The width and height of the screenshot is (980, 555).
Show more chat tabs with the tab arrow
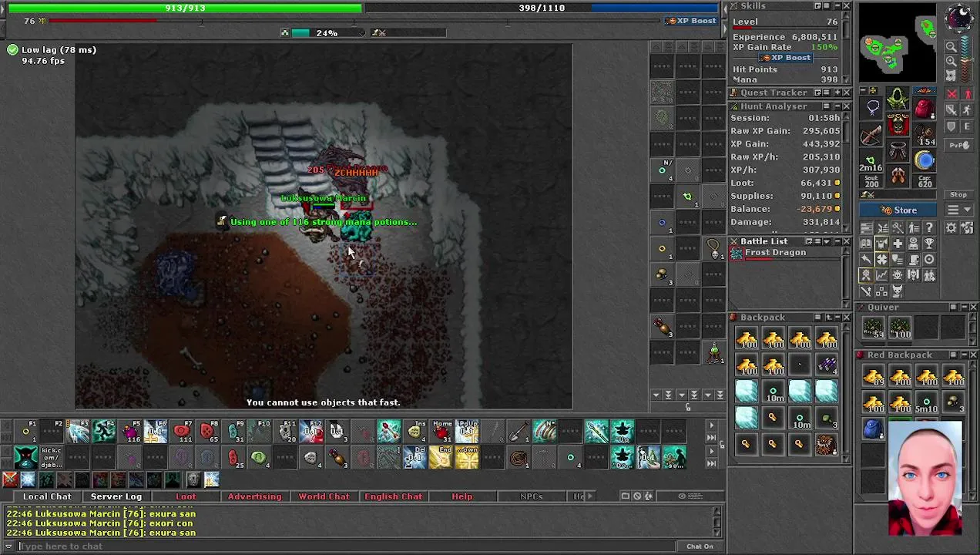[x=590, y=496]
